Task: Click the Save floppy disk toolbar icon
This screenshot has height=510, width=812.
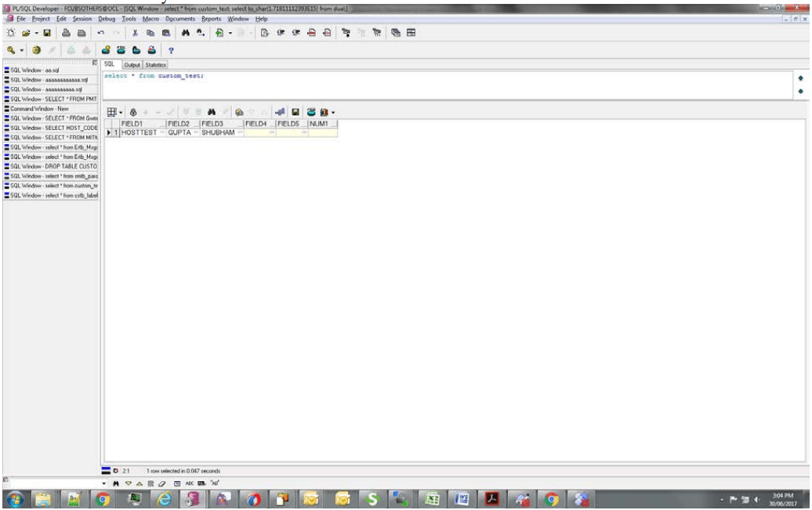Action: point(47,33)
